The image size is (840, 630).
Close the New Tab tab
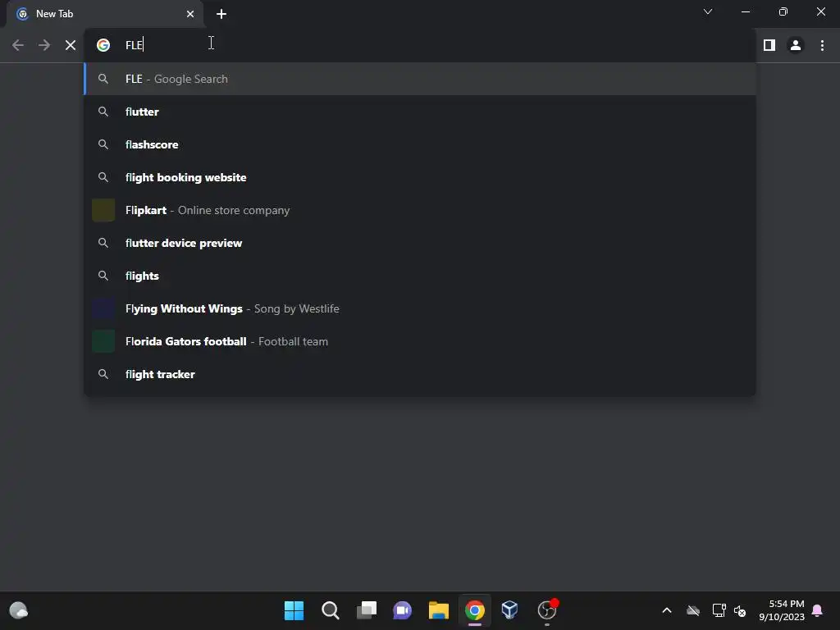(x=190, y=14)
